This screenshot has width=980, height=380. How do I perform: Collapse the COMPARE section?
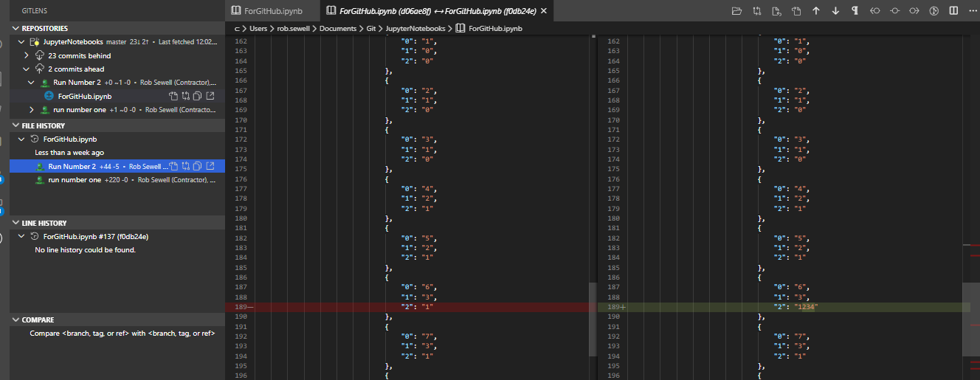tap(16, 320)
